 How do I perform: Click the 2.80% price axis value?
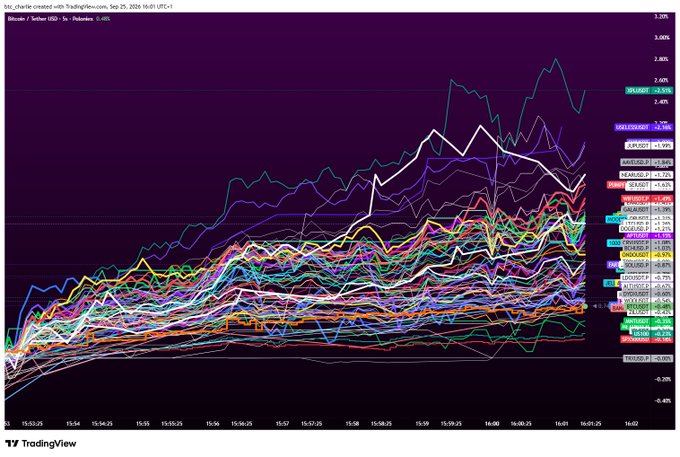661,59
